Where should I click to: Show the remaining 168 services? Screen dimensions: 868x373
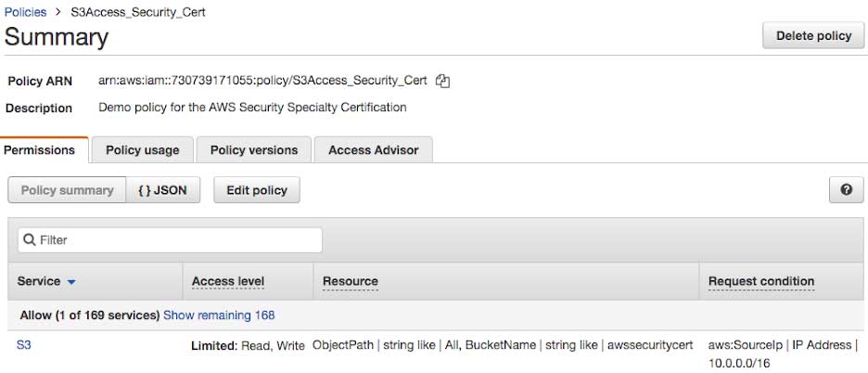219,315
